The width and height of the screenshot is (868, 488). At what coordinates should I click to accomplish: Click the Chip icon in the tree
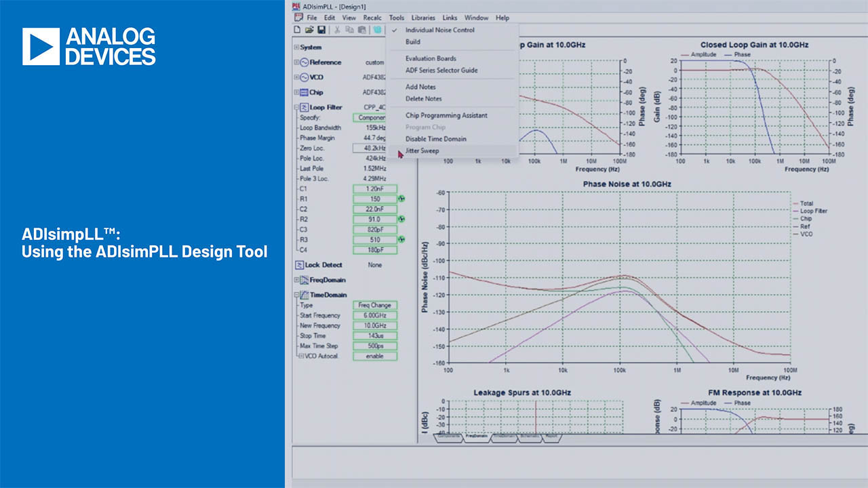(x=304, y=92)
